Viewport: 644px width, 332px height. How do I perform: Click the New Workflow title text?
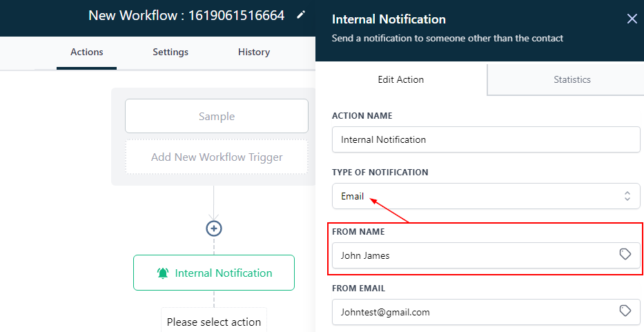(186, 15)
